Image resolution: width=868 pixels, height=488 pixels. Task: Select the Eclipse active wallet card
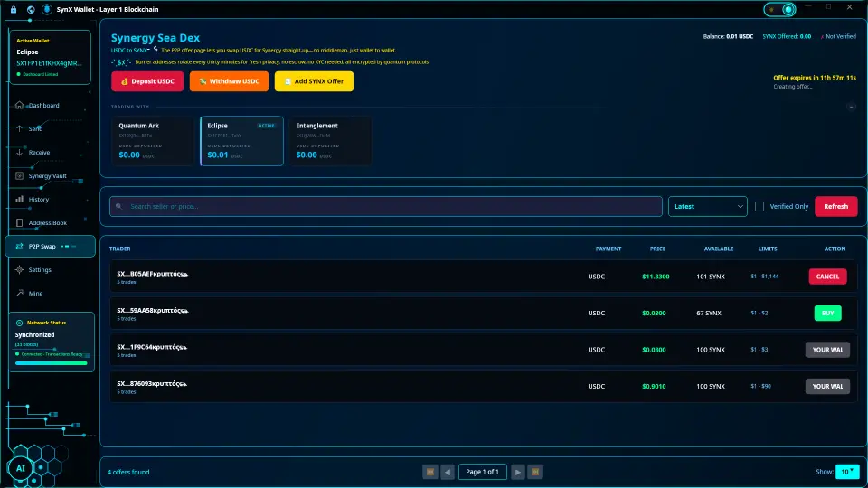point(242,141)
